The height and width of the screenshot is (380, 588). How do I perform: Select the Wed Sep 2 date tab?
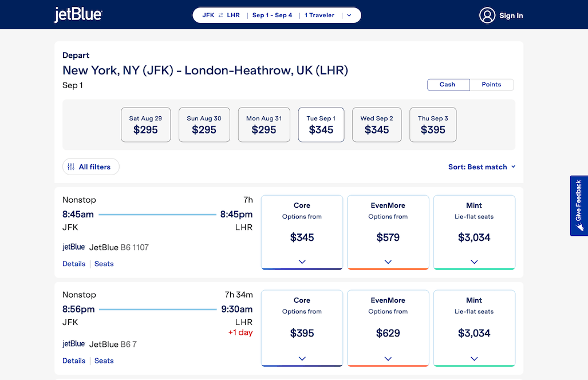click(377, 125)
